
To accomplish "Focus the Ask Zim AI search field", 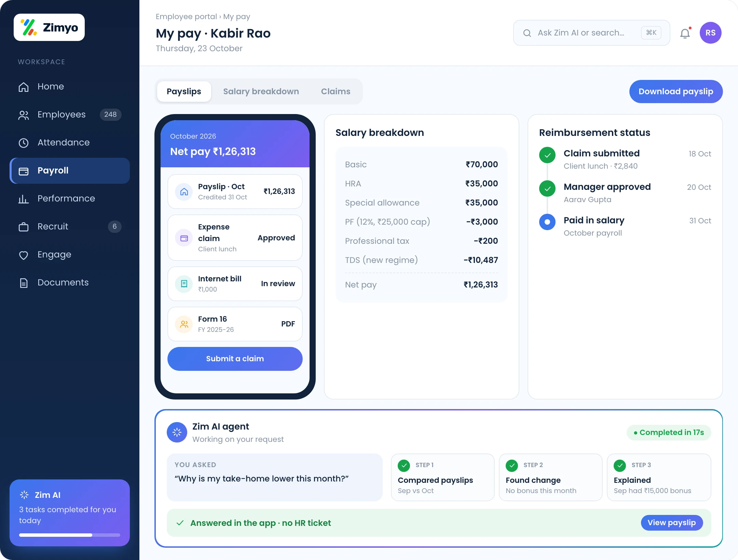I will click(x=591, y=33).
